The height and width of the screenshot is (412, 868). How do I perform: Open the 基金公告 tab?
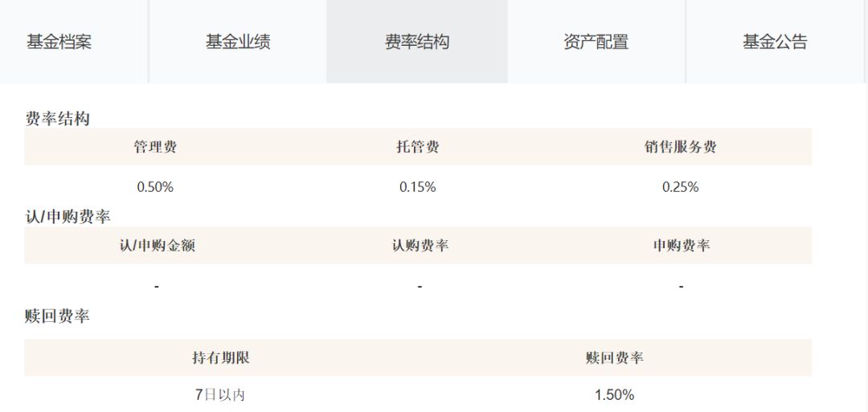pyautogui.click(x=775, y=42)
